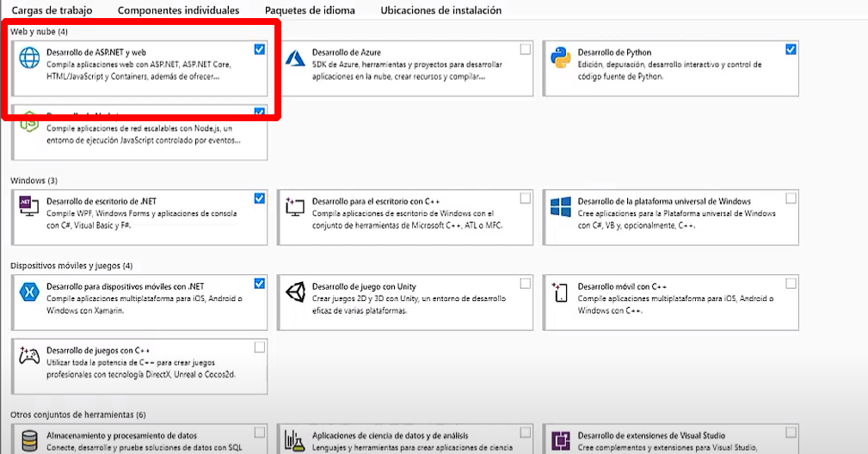868x454 pixels.
Task: Check Desarrollo de juego con Unity
Action: [526, 283]
